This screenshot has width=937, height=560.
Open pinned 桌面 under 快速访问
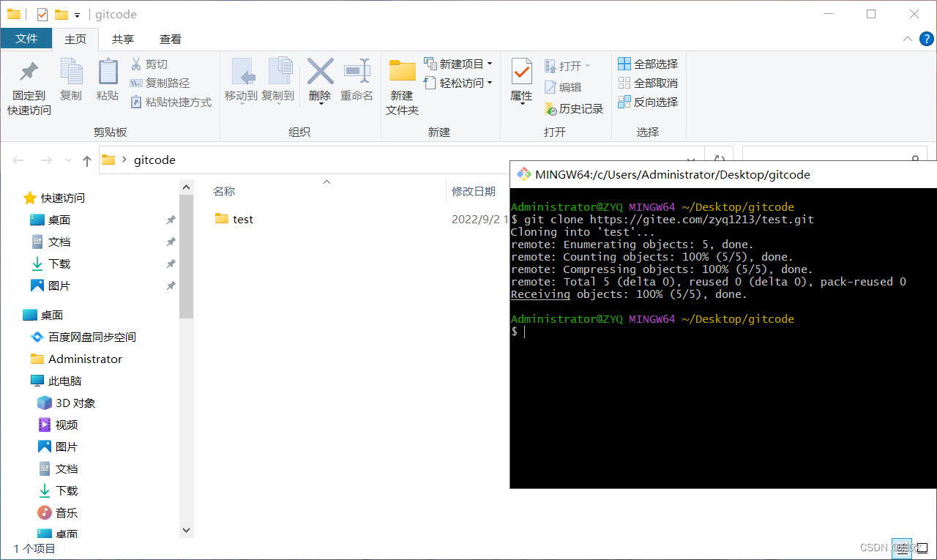(51, 220)
